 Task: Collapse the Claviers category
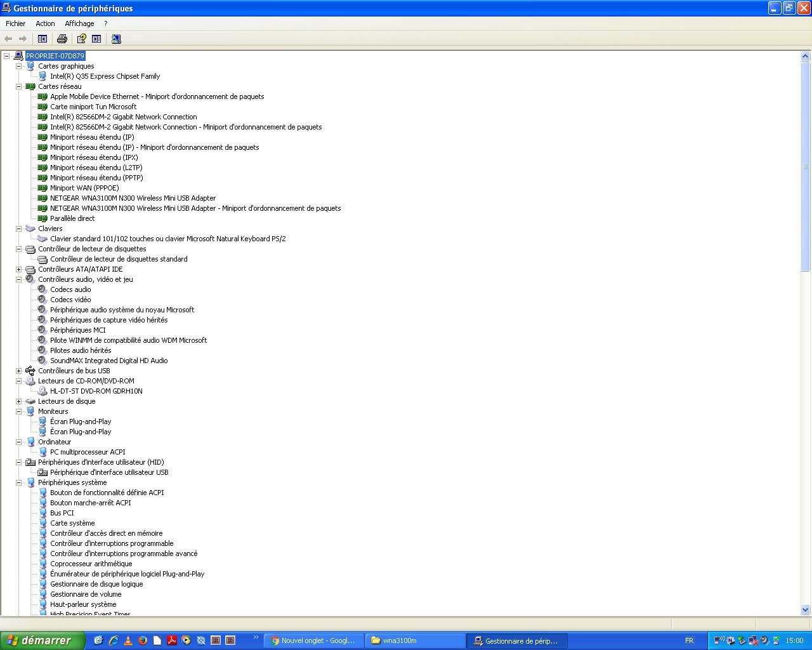coord(18,229)
